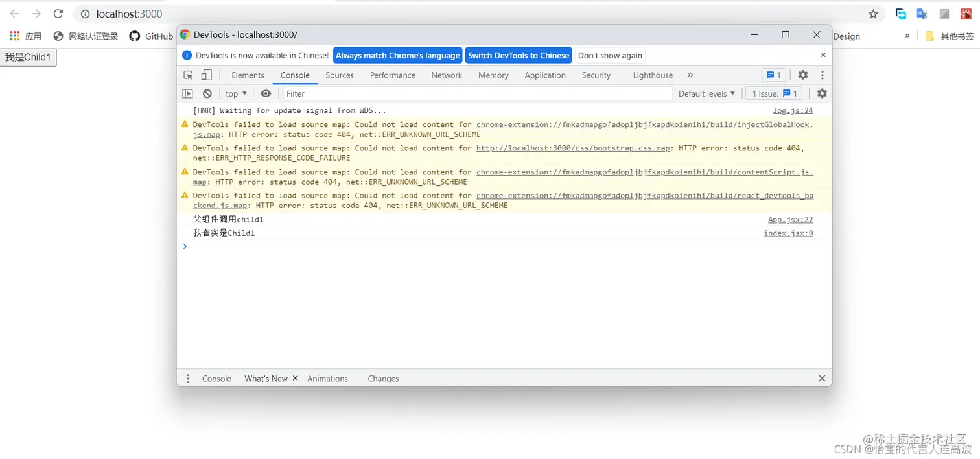
Task: Open the 应用 apps bookmark
Action: point(26,36)
